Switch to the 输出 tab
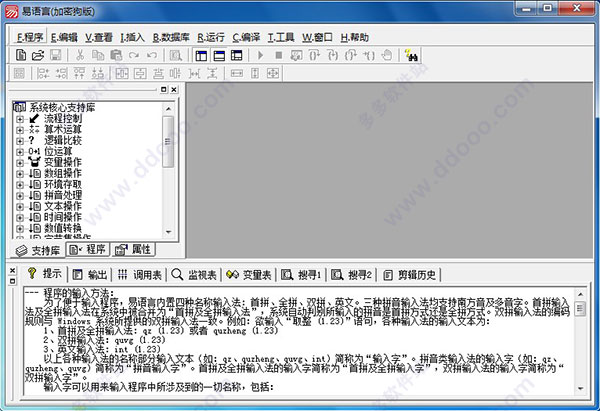Screen dimensions: 600x411 point(89,275)
